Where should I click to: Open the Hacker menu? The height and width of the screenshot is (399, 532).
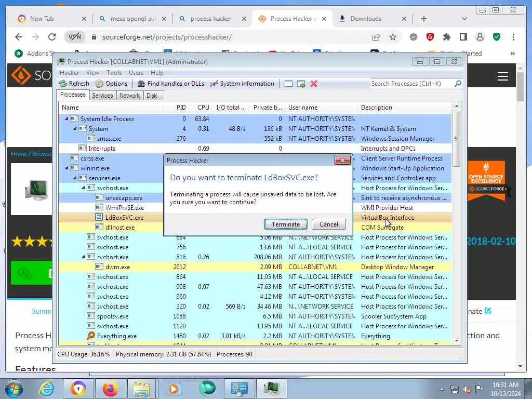(69, 73)
